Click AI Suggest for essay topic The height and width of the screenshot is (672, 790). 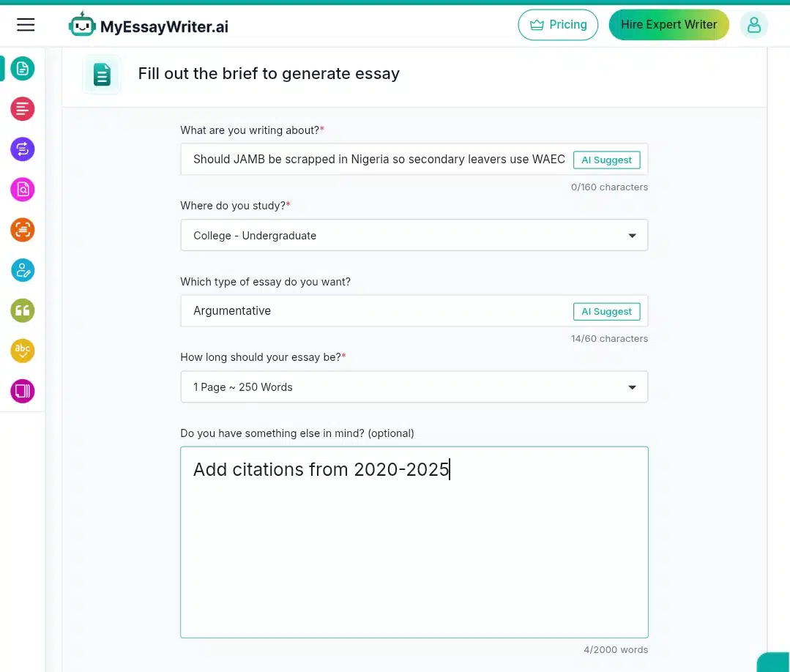pos(607,160)
